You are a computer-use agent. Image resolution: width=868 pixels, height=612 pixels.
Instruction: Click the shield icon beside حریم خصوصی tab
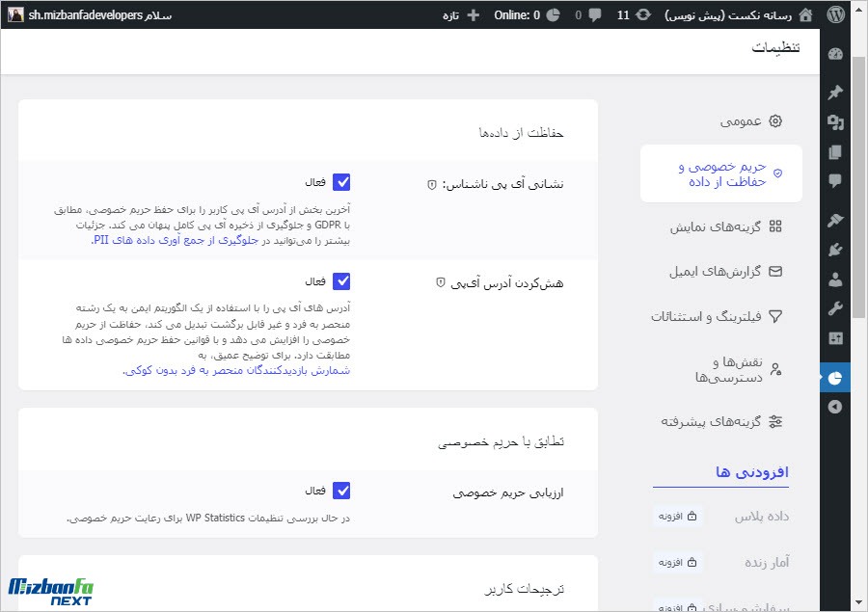777,173
